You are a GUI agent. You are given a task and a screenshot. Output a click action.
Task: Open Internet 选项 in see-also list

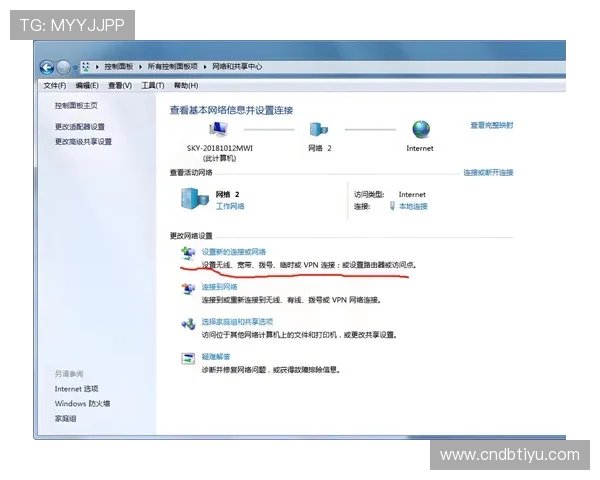tap(77, 389)
